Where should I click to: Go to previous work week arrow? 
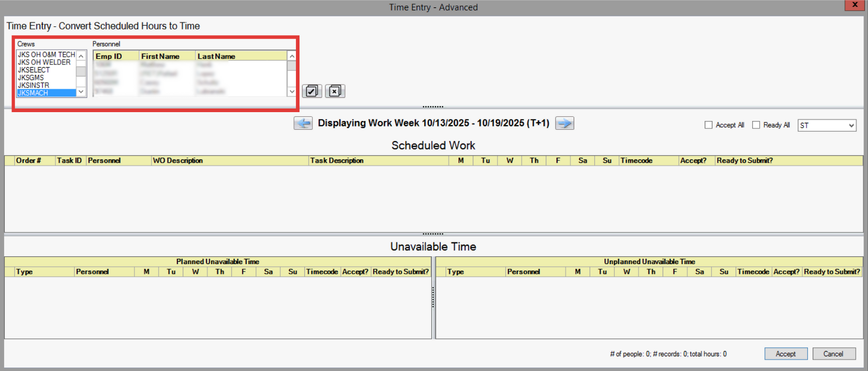point(303,123)
